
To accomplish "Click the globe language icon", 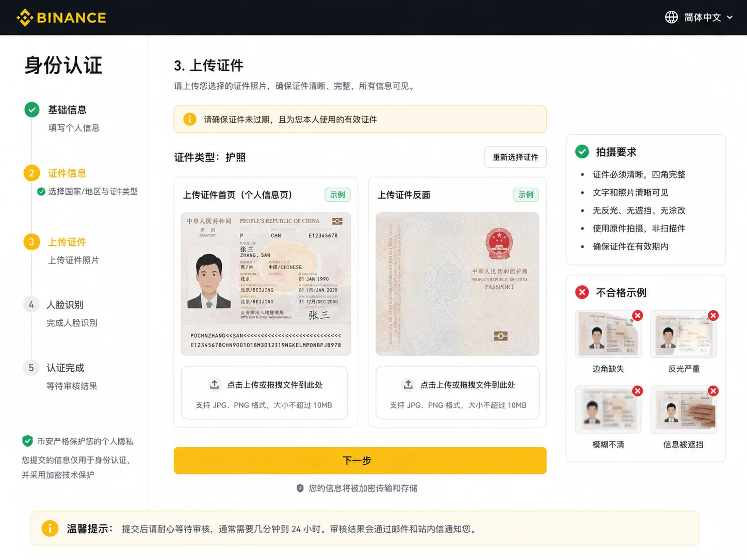I will (x=671, y=17).
